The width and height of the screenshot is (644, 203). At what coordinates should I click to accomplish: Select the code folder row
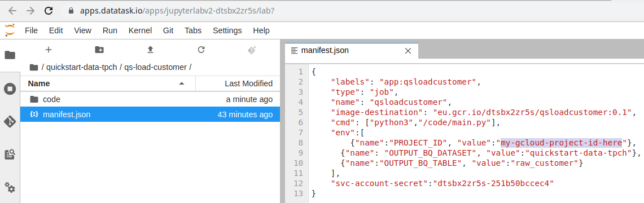[150, 99]
